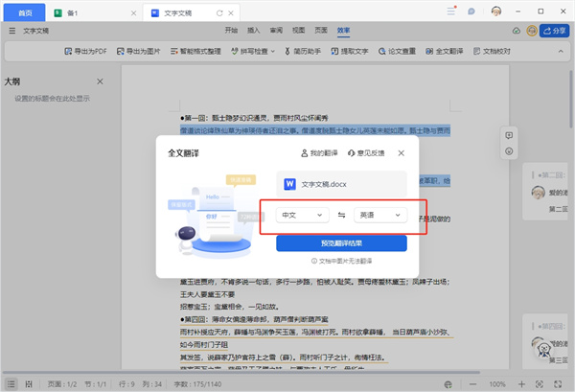Collapse the ribbon with the chevron
Screen dimensions: 575x392
pyautogui.click(x=561, y=52)
